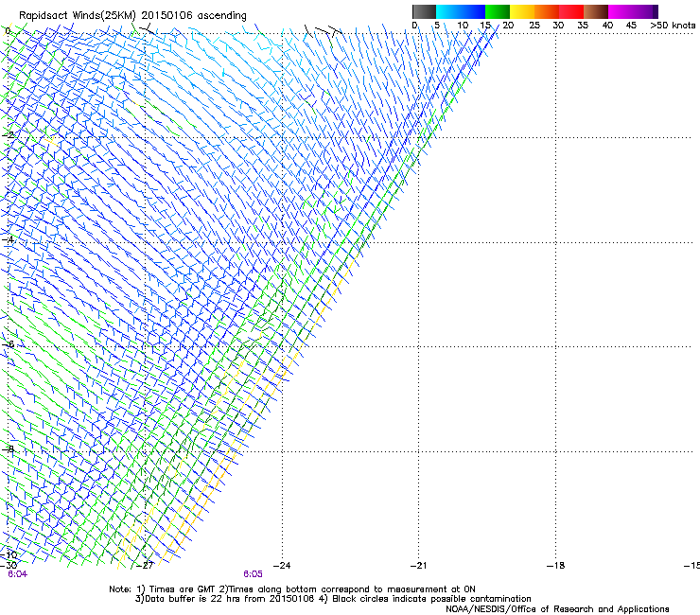Click the legend label '45'
Screen dimensions: 700x615
tap(631, 26)
